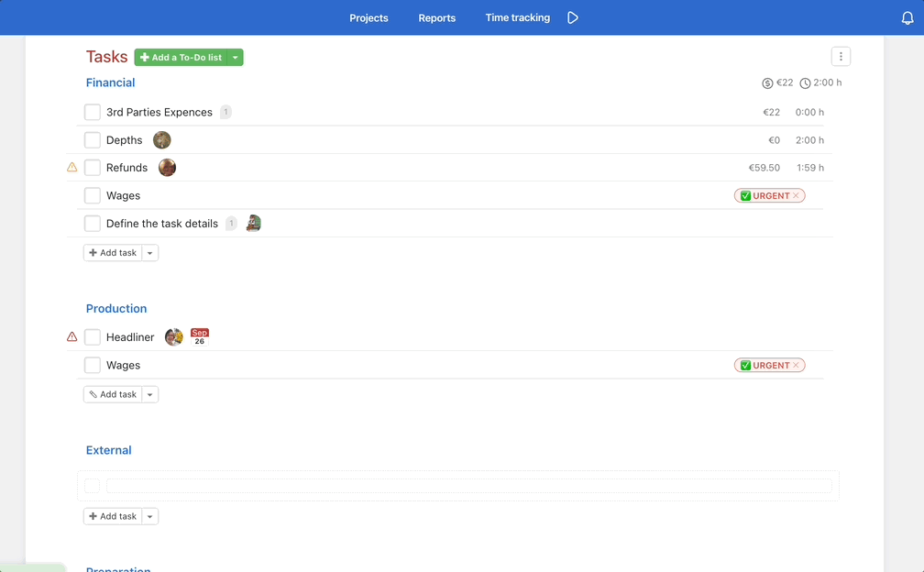Open the Sep 26 due date icon

click(x=200, y=337)
